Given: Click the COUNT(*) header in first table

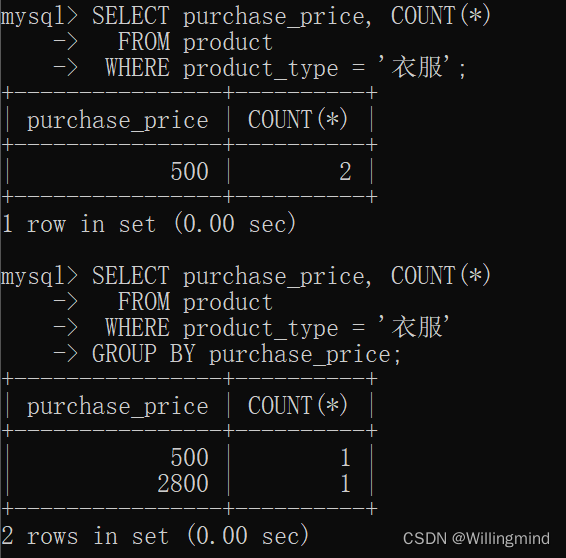Looking at the screenshot, I should point(298,119).
